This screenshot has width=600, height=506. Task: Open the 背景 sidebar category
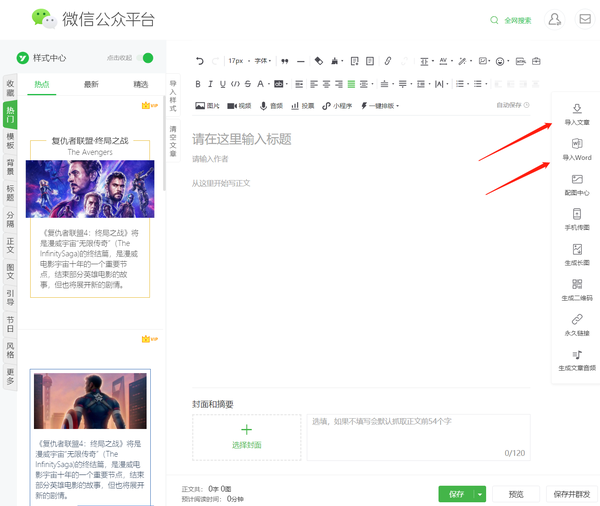10,167
